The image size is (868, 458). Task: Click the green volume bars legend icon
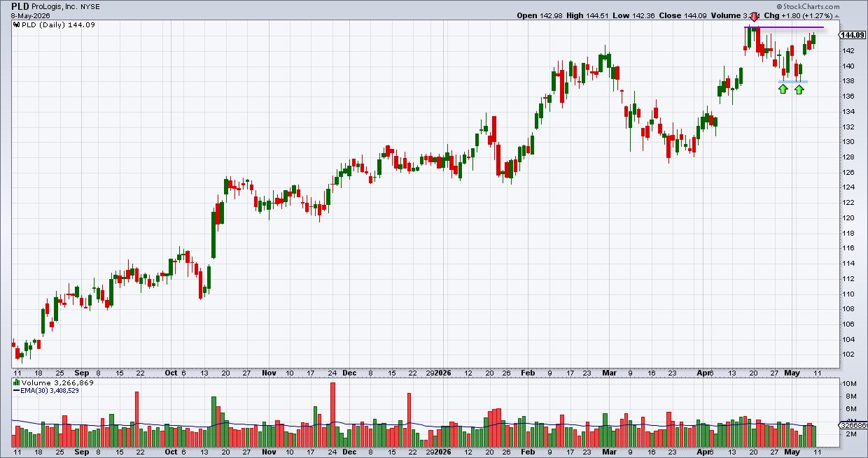pos(16,383)
